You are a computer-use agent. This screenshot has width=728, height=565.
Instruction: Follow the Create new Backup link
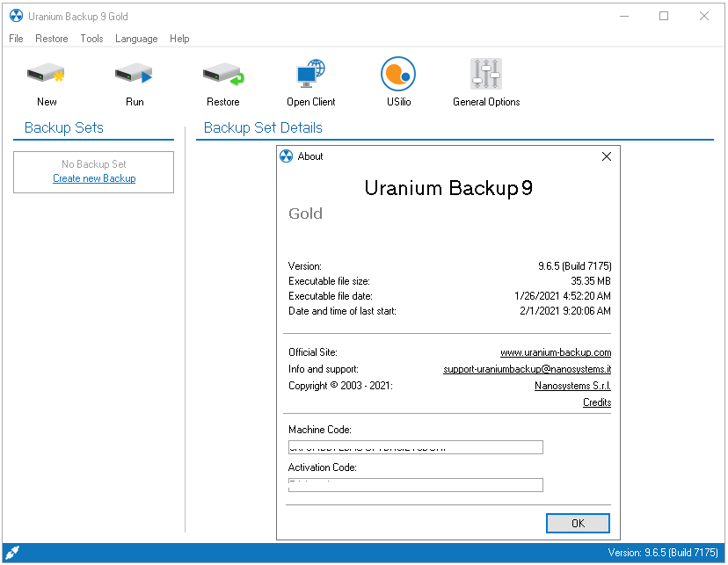tap(94, 178)
